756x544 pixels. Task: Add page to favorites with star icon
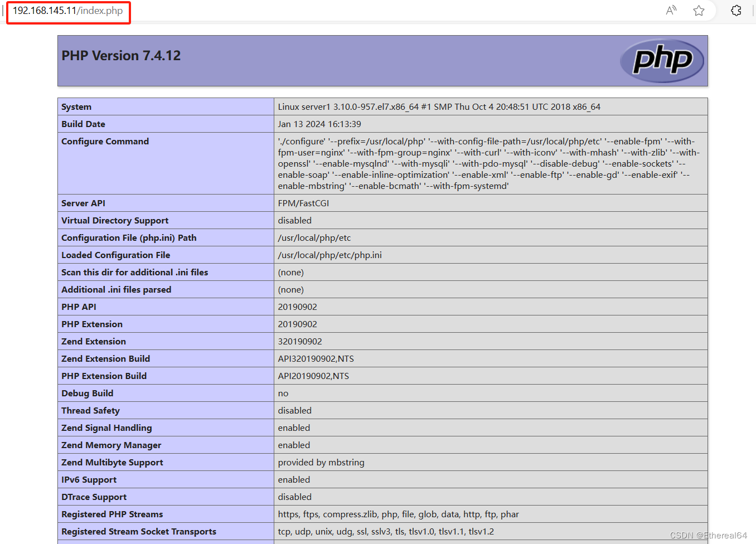point(699,11)
